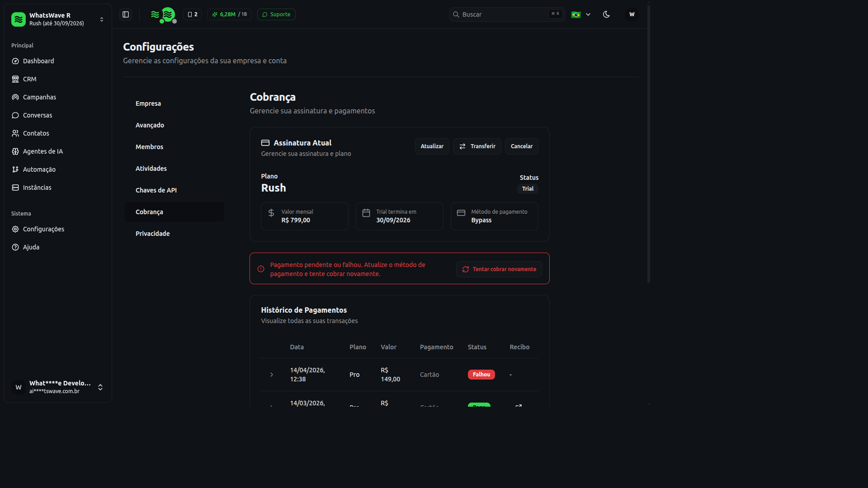Click the Ajuda help icon

click(15, 247)
